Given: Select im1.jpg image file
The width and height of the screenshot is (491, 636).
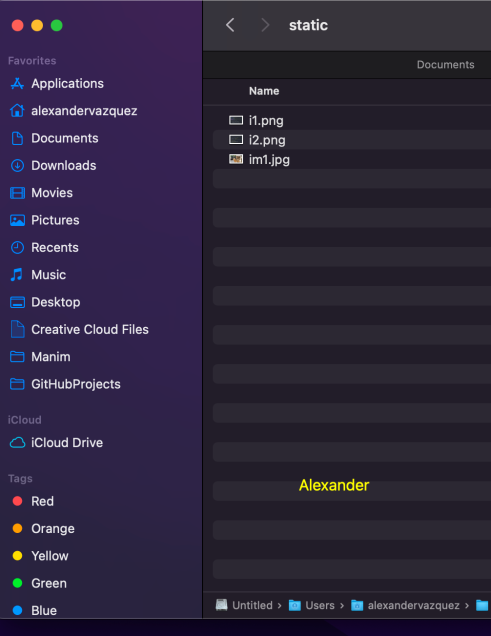Looking at the screenshot, I should coord(351,159).
